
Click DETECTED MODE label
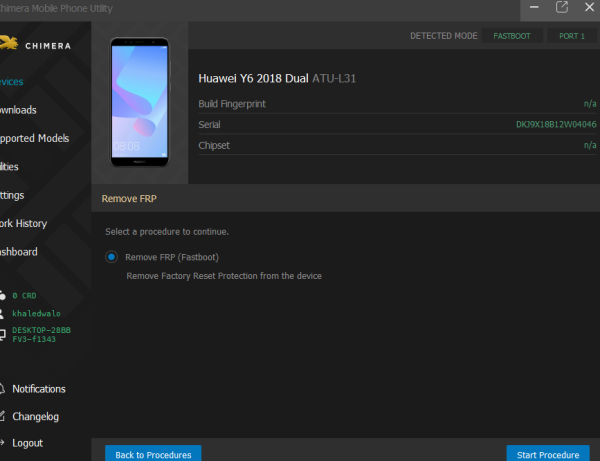pos(443,36)
